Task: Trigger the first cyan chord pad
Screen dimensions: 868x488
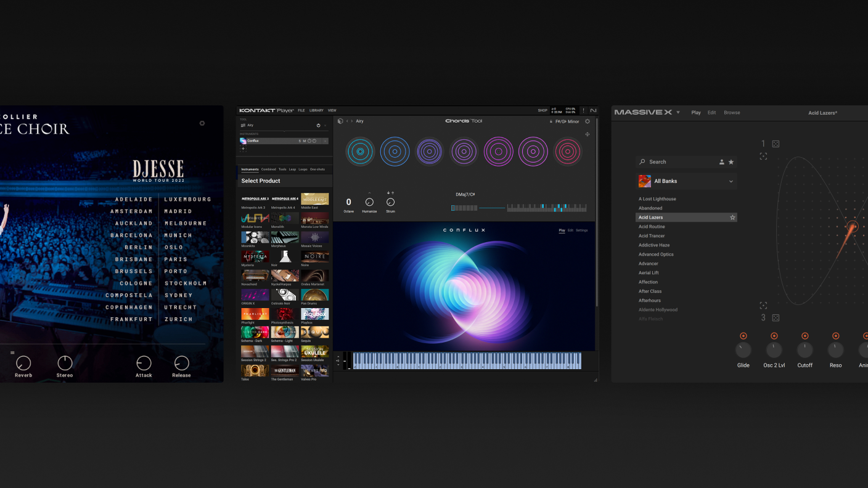Action: coord(360,151)
